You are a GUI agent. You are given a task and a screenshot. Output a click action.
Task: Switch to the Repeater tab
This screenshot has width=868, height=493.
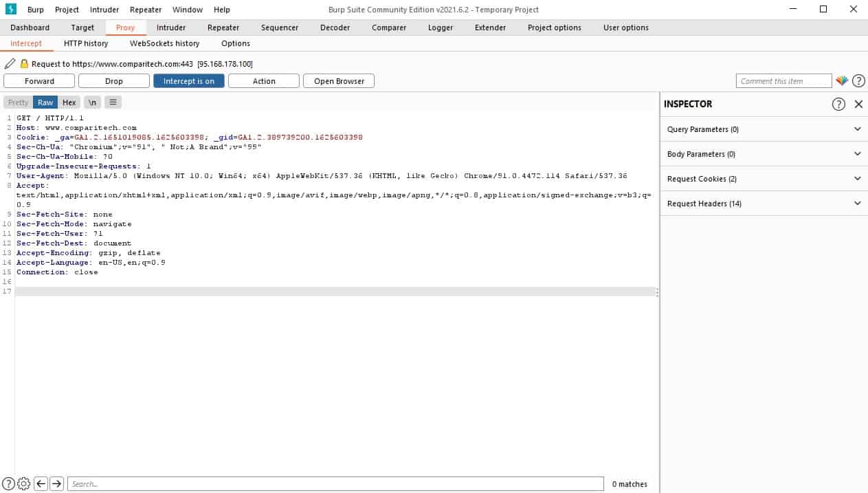[x=223, y=28]
